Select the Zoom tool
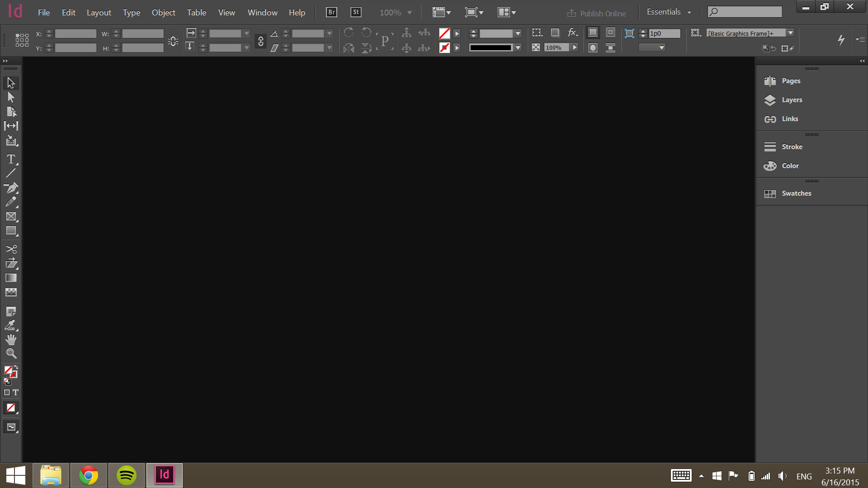Viewport: 868px width, 488px height. 11,353
